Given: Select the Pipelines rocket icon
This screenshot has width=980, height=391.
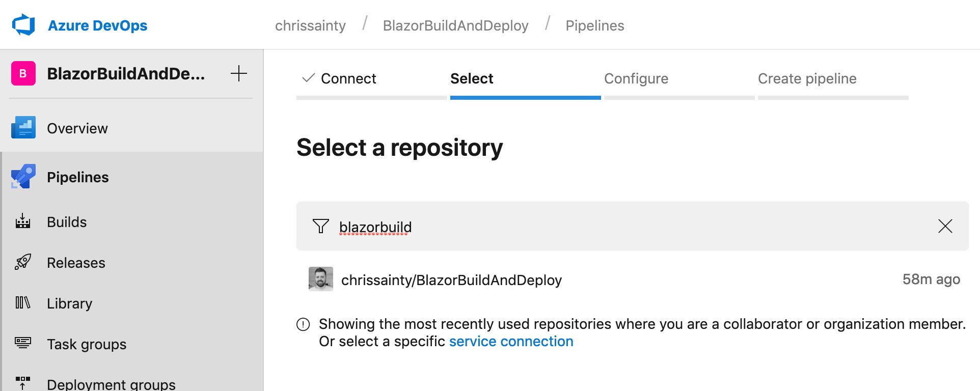Looking at the screenshot, I should pos(23,177).
